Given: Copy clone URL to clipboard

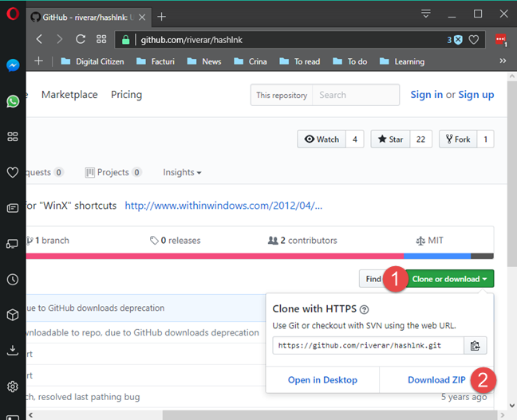Looking at the screenshot, I should [476, 346].
